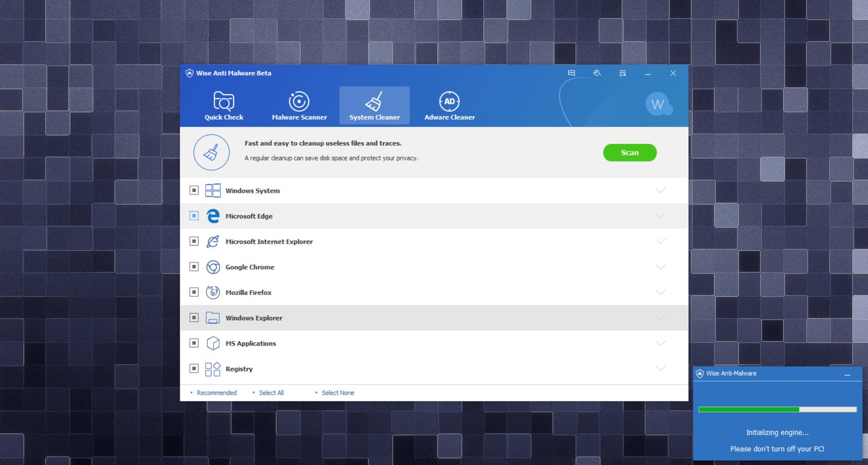Image resolution: width=868 pixels, height=465 pixels.
Task: Toggle the Mozilla Firefox checkbox
Action: click(194, 292)
